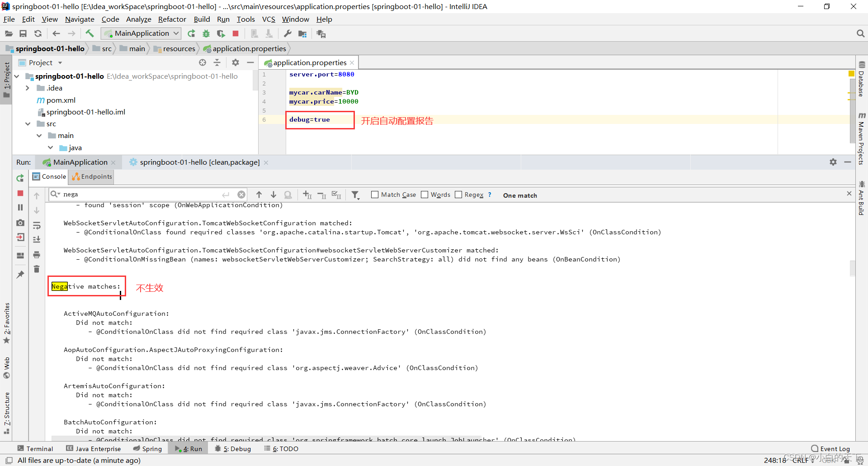
Task: Stop process with red square in Run panel
Action: coord(20,193)
